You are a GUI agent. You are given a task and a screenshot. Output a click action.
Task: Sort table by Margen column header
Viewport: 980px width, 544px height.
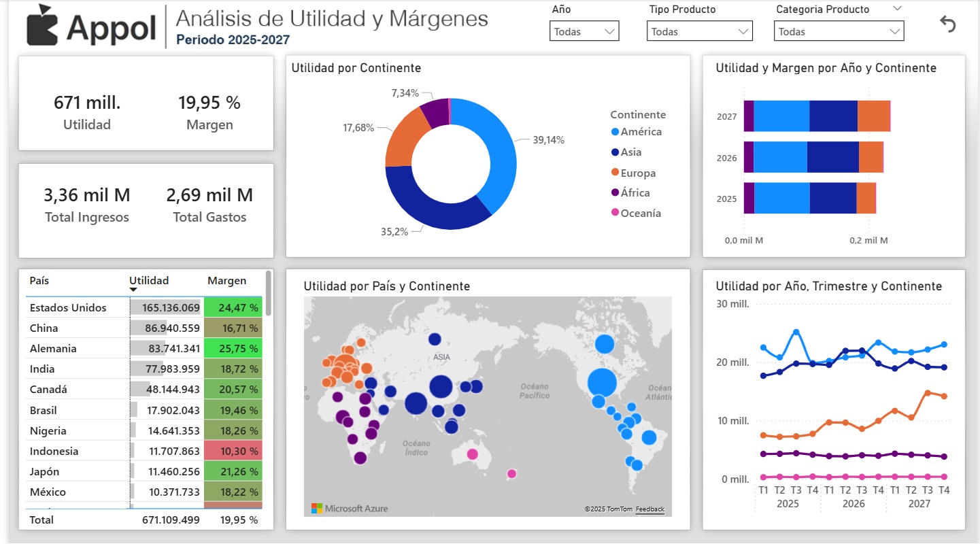click(226, 280)
